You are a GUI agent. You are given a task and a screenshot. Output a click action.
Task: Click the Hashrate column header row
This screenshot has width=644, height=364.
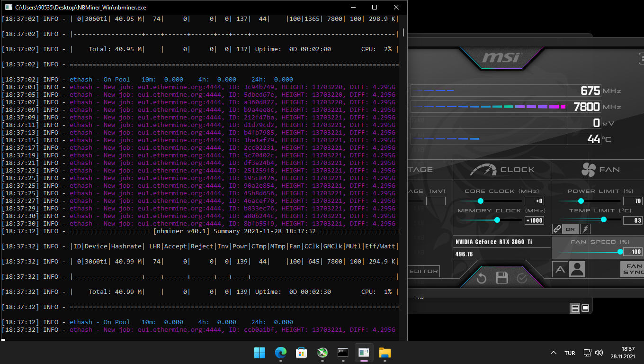200,246
